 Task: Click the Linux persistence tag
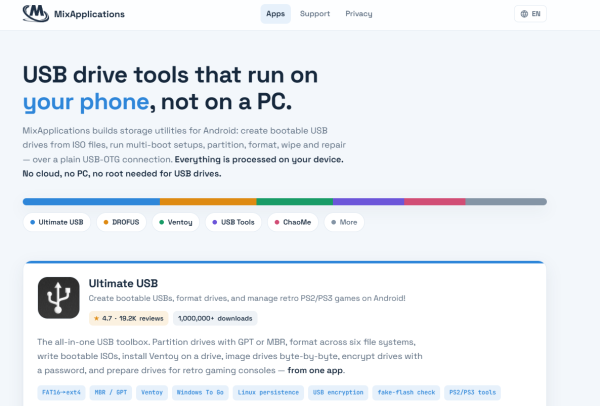[268, 393]
